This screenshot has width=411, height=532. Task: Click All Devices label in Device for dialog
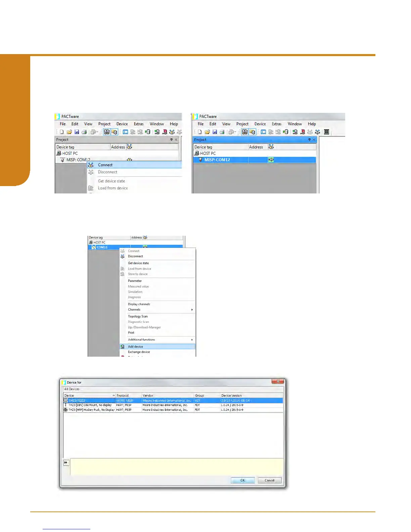pyautogui.click(x=72, y=389)
